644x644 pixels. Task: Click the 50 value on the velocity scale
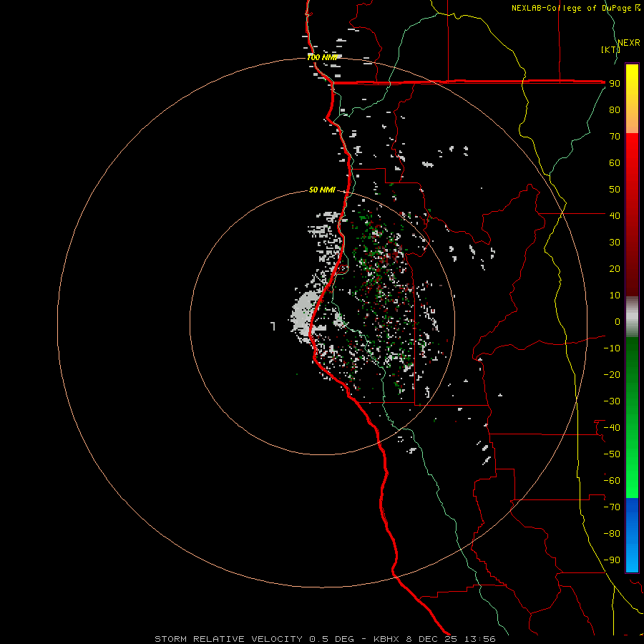[x=615, y=190]
